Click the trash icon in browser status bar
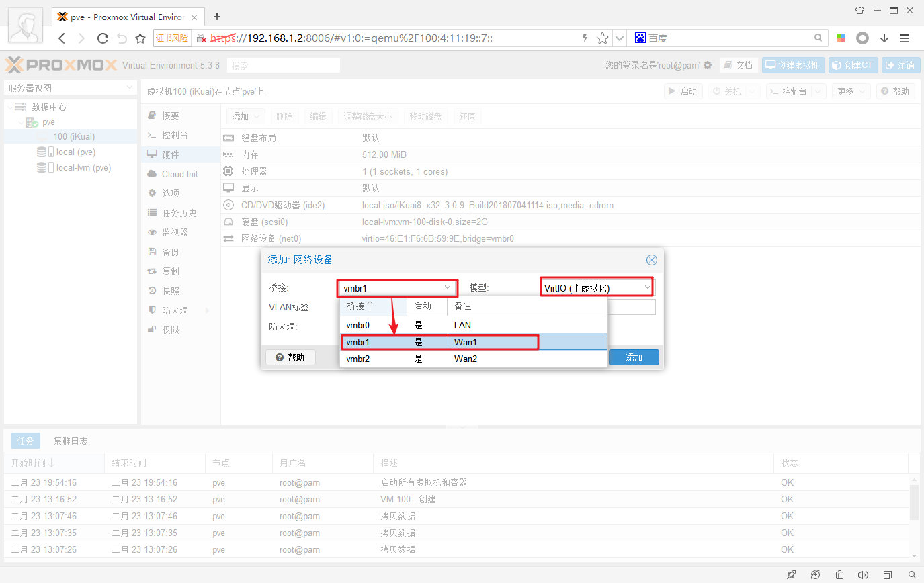 pos(840,575)
